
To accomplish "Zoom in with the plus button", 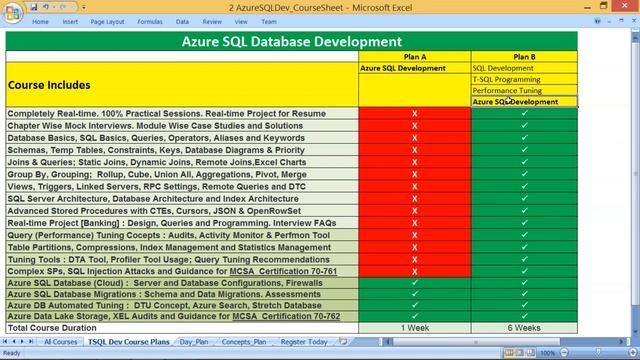I will (633, 353).
